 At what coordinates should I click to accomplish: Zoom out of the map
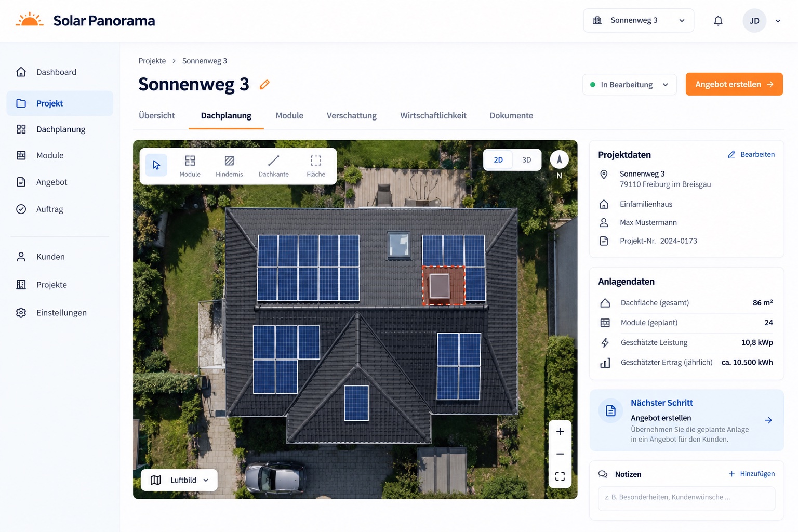click(x=560, y=454)
